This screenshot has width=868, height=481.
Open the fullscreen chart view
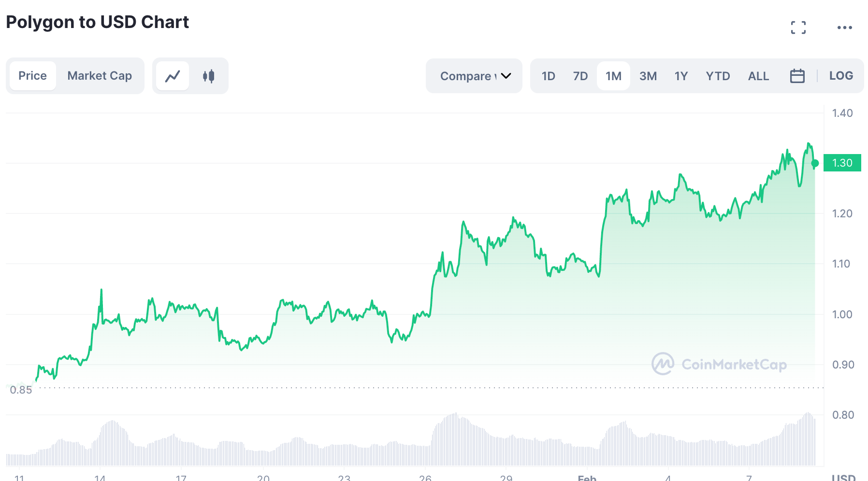[798, 28]
